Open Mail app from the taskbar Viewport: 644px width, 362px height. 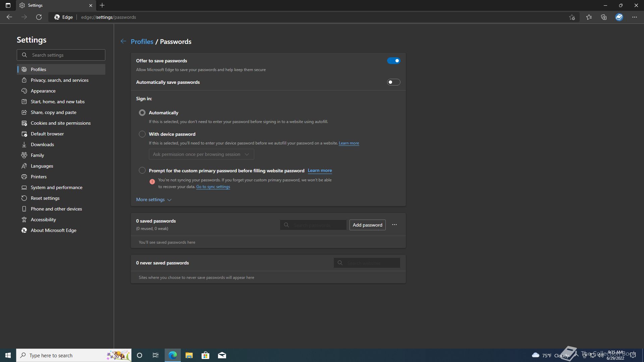[x=222, y=355]
